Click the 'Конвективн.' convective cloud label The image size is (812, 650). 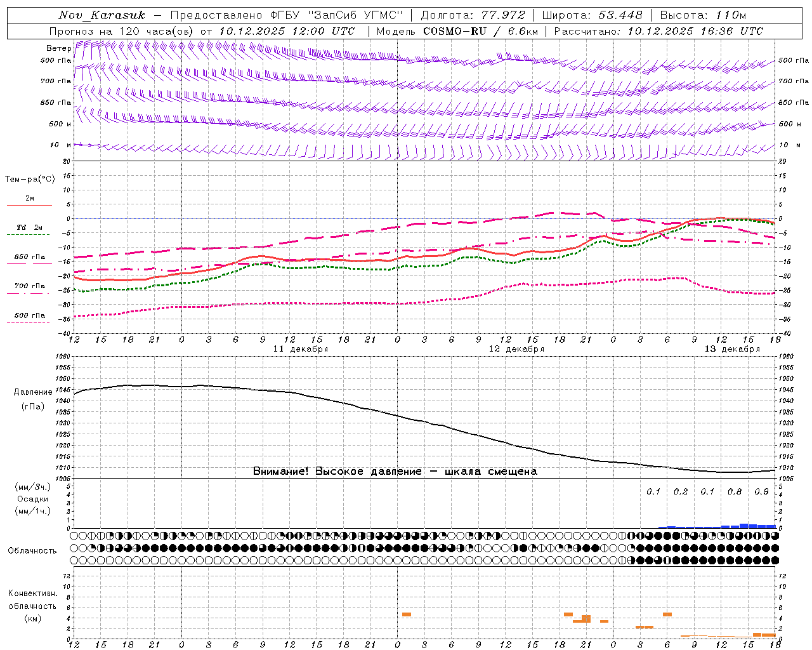pos(33,594)
